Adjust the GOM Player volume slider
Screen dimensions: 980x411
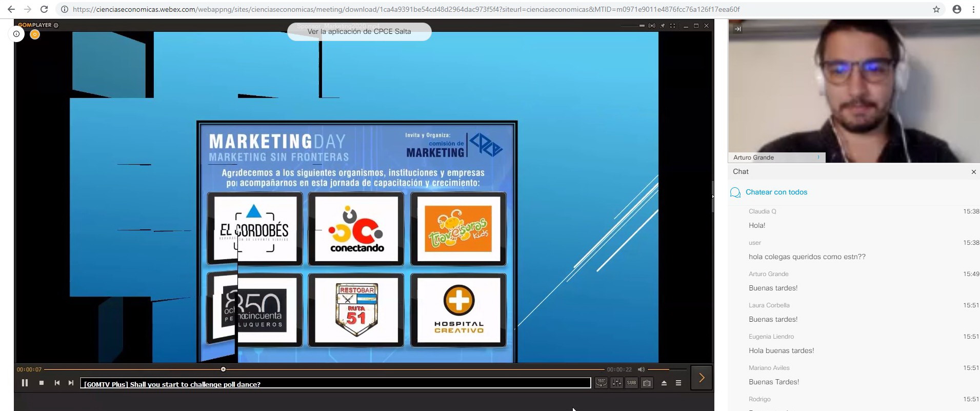[667, 369]
